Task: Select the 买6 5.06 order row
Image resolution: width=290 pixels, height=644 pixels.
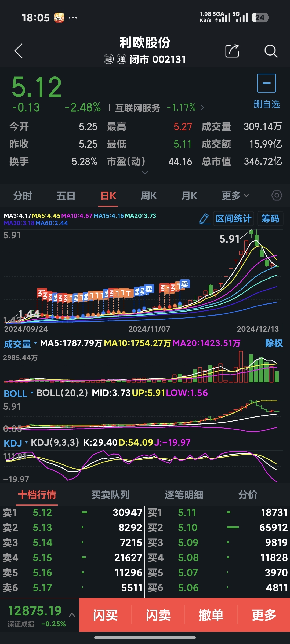Action: click(x=218, y=588)
